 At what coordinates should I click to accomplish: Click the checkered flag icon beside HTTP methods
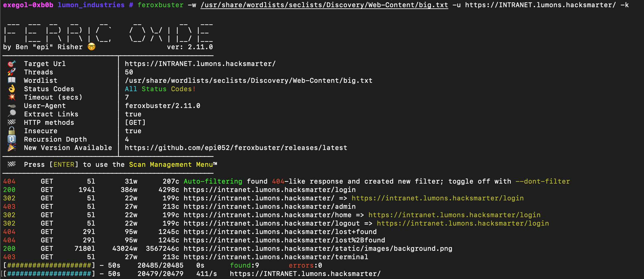[12, 122]
